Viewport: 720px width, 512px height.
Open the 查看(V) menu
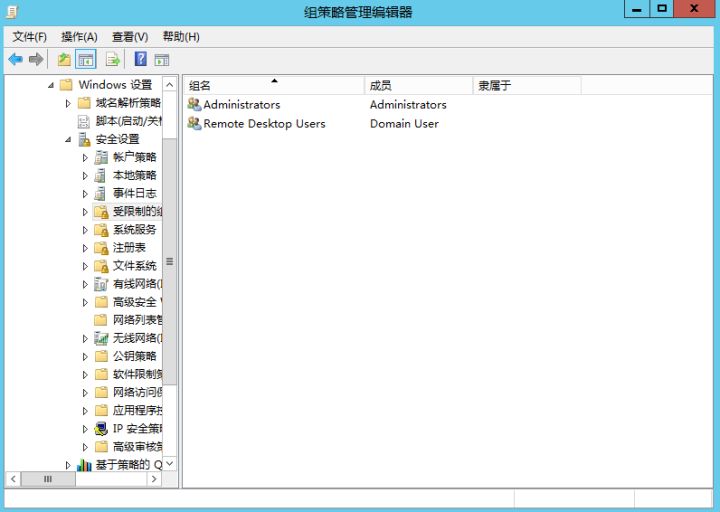pyautogui.click(x=130, y=37)
